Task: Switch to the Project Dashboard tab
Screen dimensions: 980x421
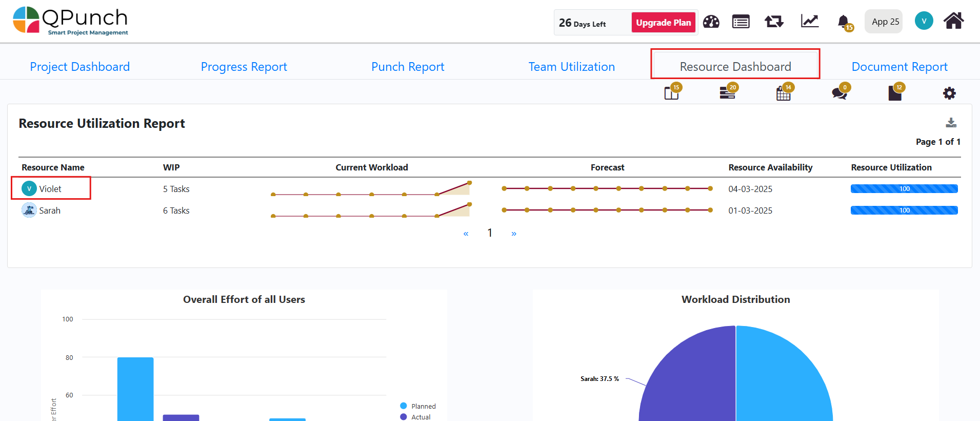Action: [80, 67]
